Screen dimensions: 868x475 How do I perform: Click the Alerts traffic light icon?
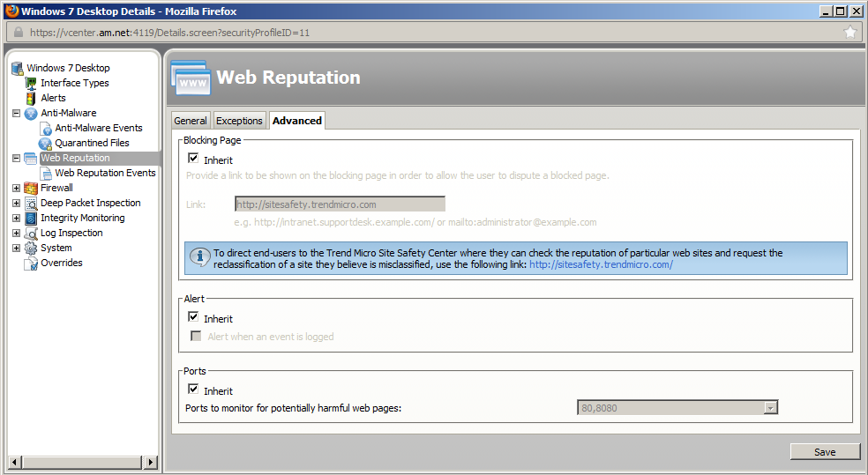click(x=31, y=98)
